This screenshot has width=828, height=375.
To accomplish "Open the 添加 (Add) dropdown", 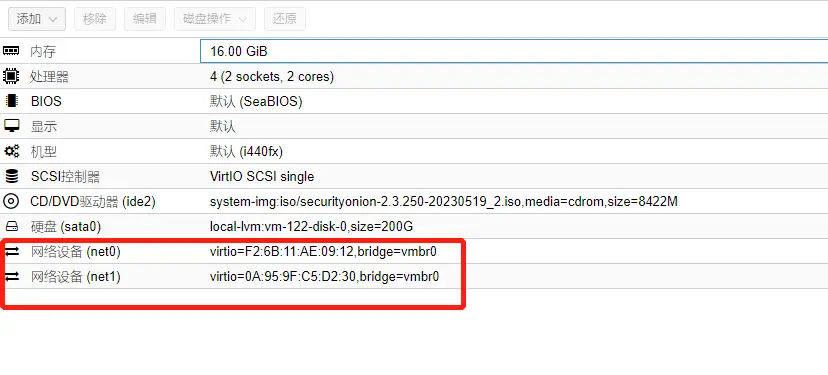I will click(37, 19).
